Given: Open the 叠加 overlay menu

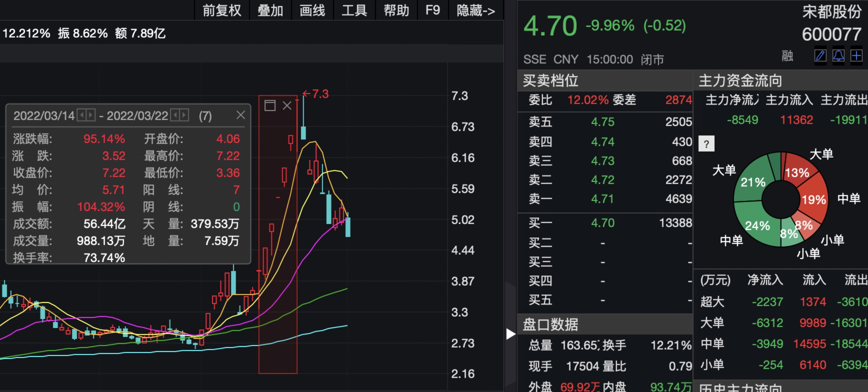Looking at the screenshot, I should [270, 10].
